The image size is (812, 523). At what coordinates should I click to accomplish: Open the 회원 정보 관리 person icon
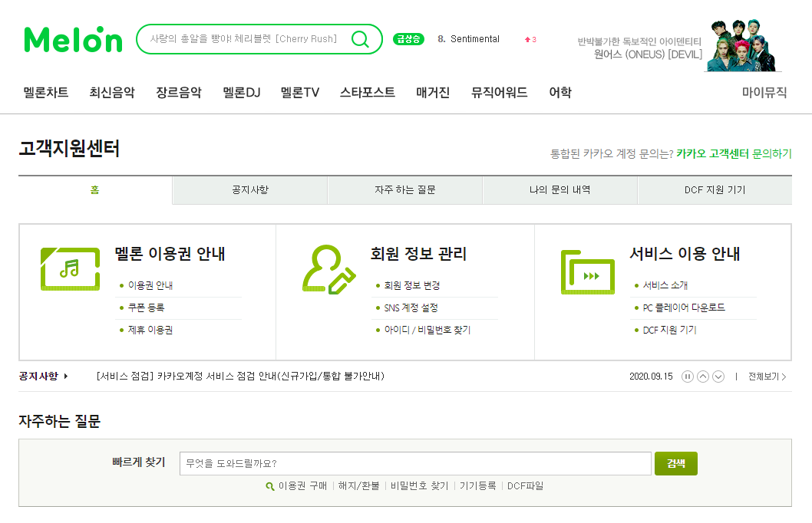pyautogui.click(x=328, y=269)
